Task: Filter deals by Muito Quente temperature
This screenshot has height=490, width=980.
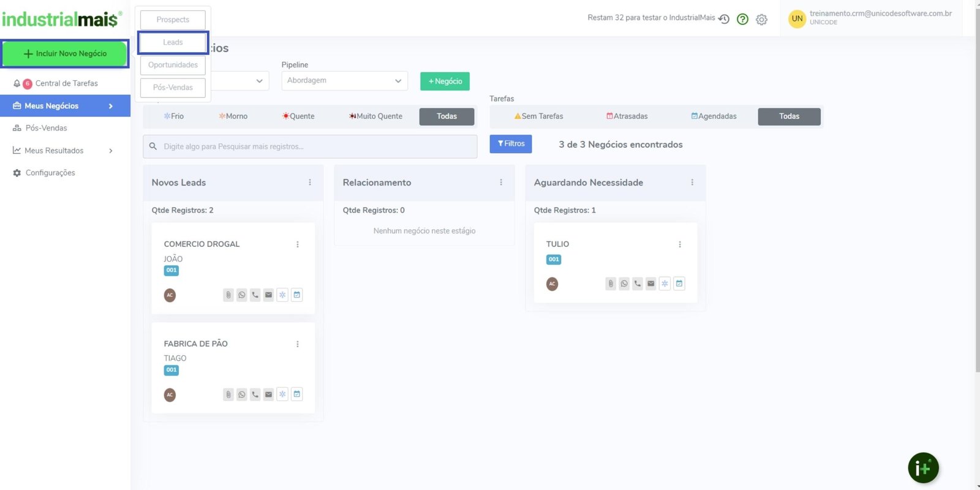Action: click(x=376, y=116)
